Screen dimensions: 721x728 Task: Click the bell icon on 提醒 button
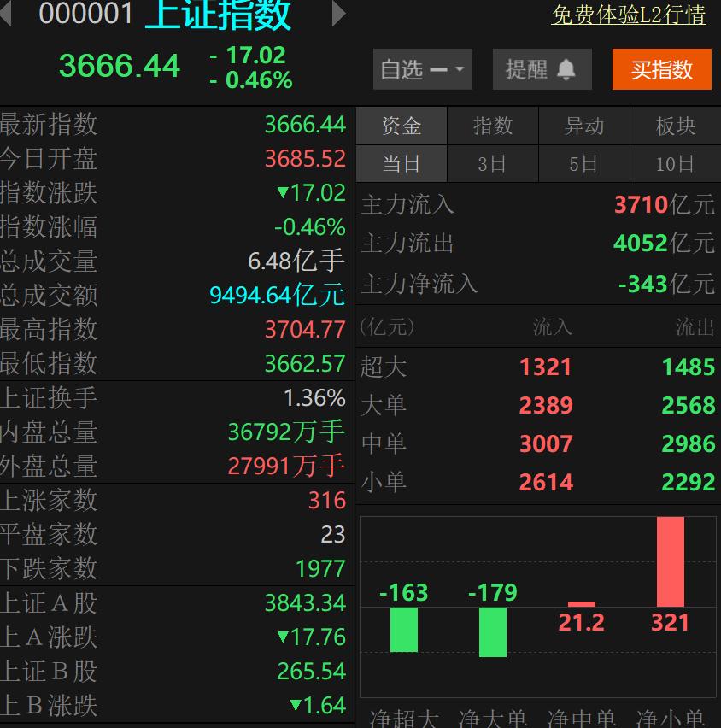coord(566,70)
